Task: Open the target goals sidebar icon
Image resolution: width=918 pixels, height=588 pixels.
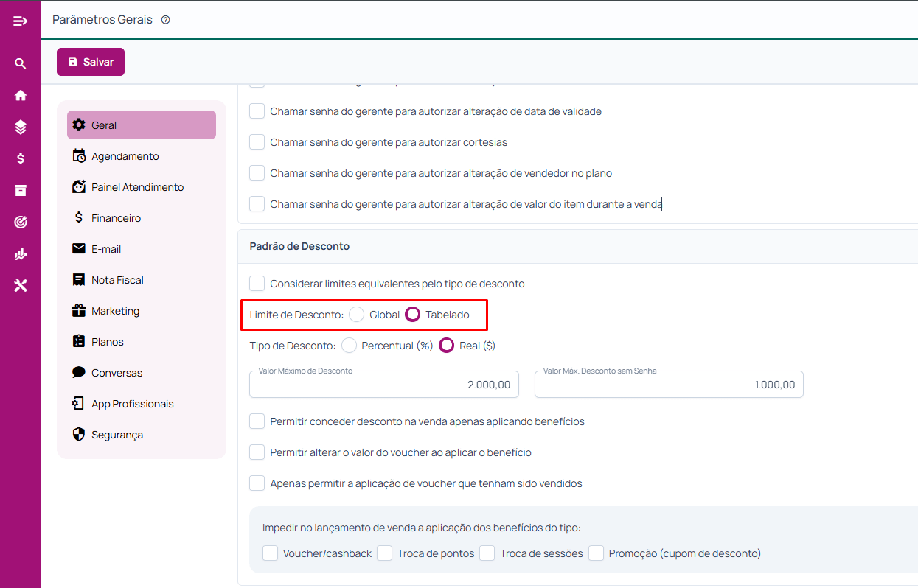Action: tap(21, 222)
